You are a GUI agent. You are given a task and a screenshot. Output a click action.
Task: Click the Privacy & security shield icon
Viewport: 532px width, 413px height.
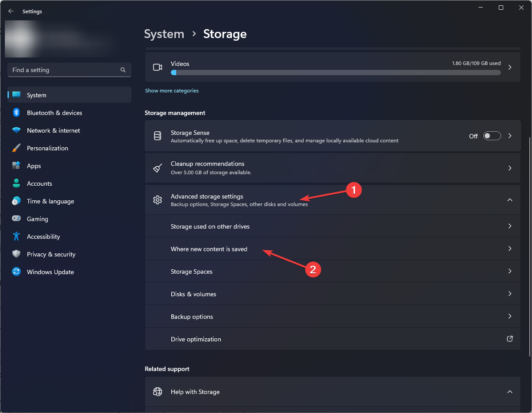point(16,254)
